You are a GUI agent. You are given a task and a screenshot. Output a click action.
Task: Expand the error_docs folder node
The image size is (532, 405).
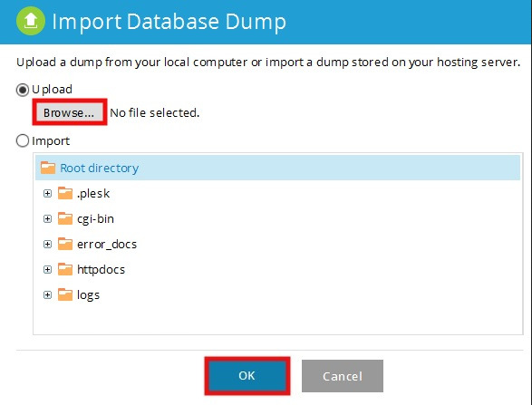(x=47, y=245)
